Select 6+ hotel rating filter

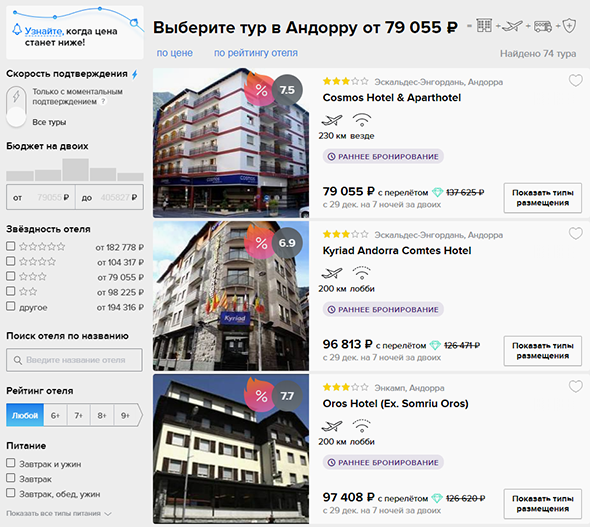coord(55,415)
